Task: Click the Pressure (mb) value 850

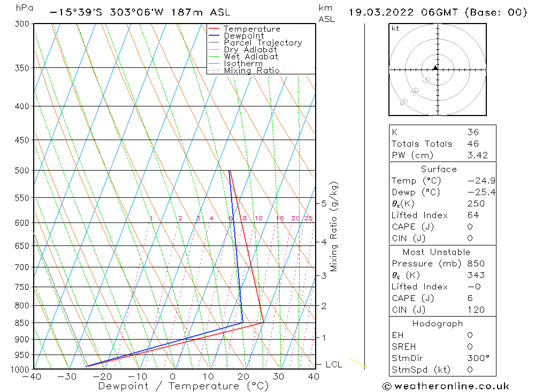Action: 476,264
